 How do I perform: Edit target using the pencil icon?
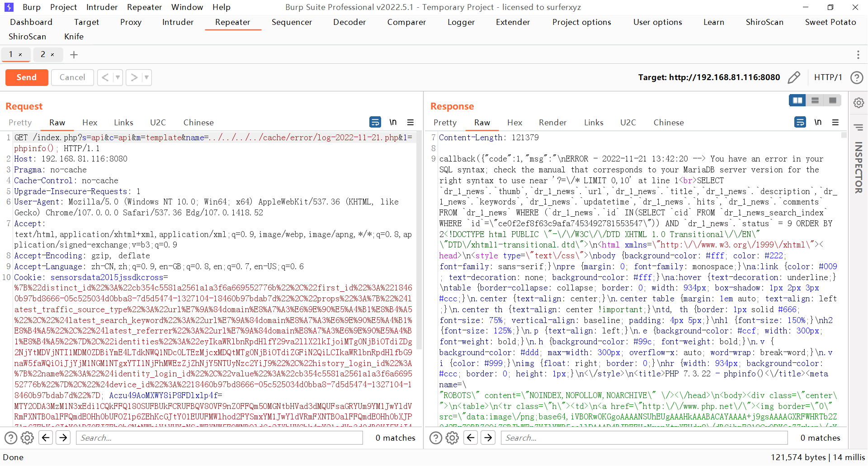pyautogui.click(x=794, y=77)
